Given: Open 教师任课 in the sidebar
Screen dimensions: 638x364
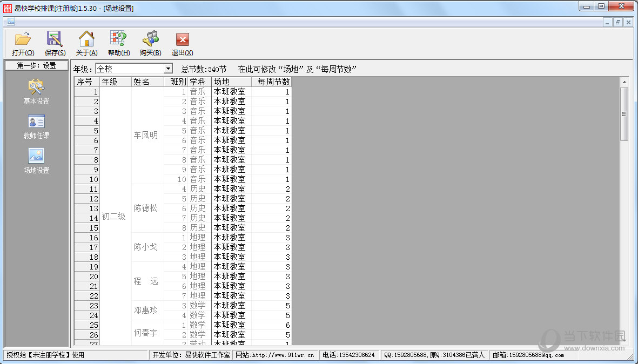Looking at the screenshot, I should [36, 127].
